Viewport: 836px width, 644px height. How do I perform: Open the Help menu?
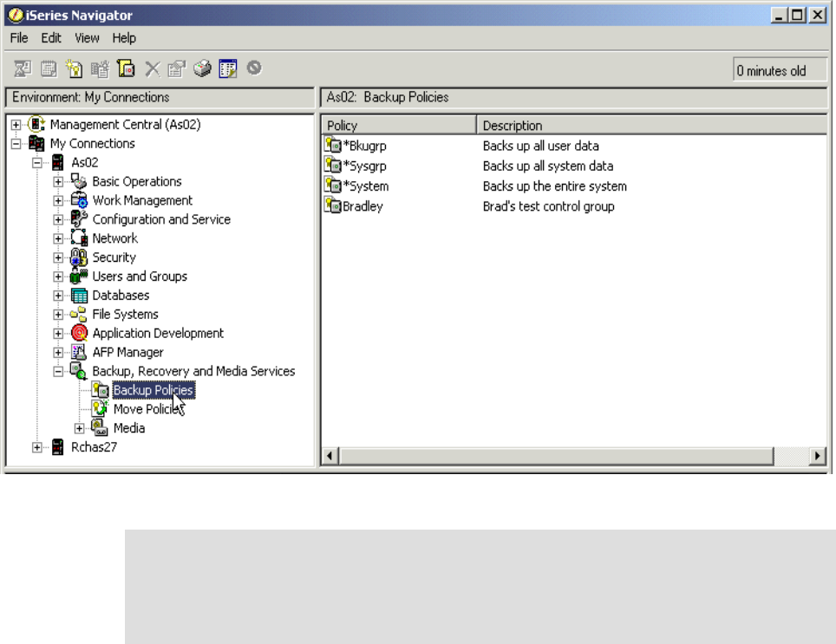pos(124,38)
